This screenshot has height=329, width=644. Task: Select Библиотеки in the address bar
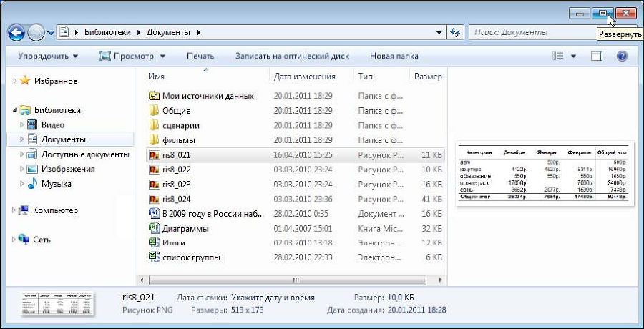107,32
